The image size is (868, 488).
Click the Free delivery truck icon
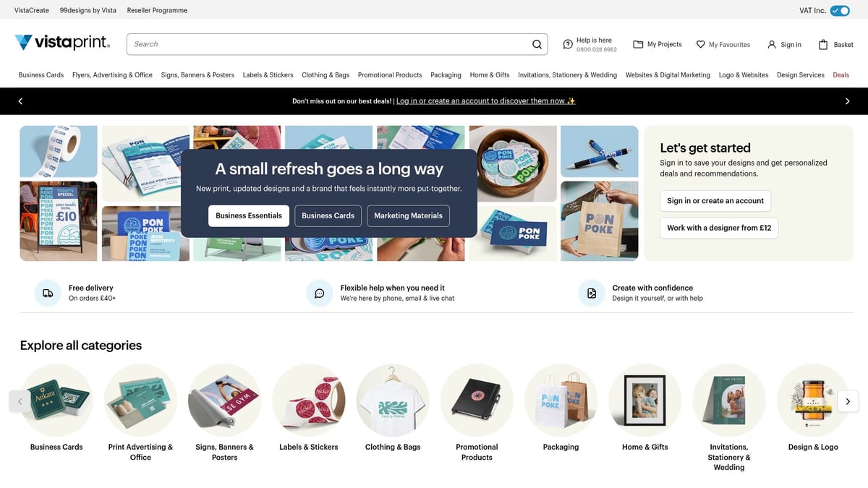coord(48,293)
